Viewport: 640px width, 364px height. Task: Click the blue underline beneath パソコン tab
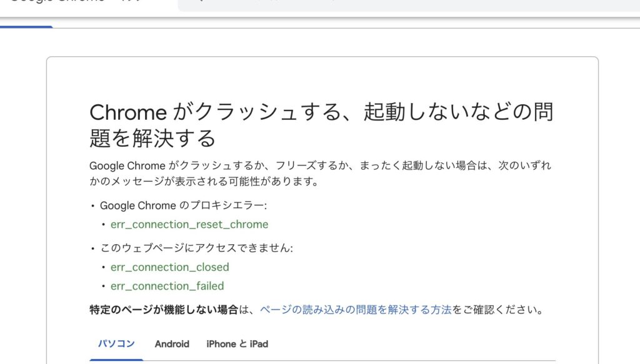[116, 360]
